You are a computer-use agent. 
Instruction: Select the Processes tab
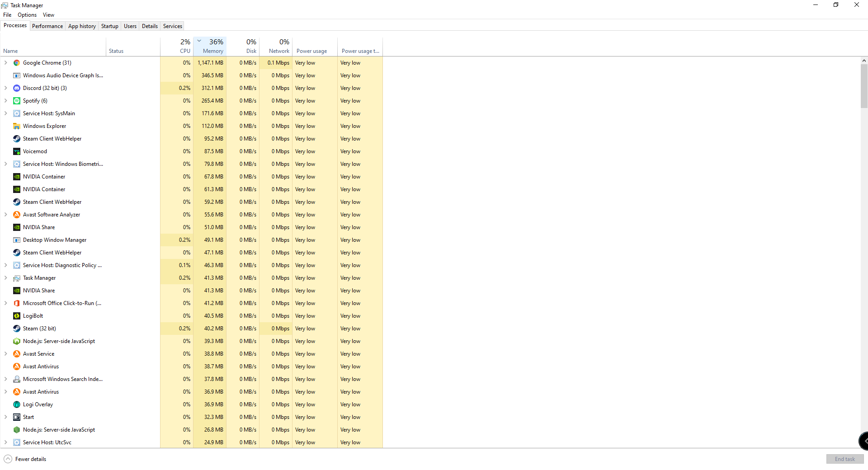tap(15, 26)
